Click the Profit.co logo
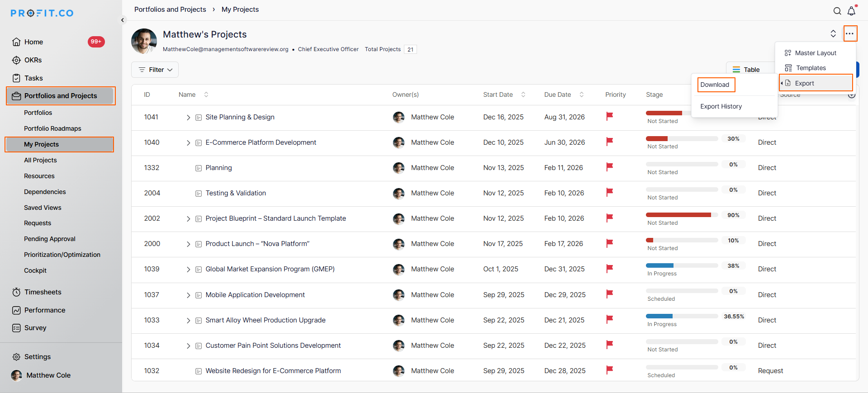This screenshot has height=393, width=868. click(x=42, y=13)
